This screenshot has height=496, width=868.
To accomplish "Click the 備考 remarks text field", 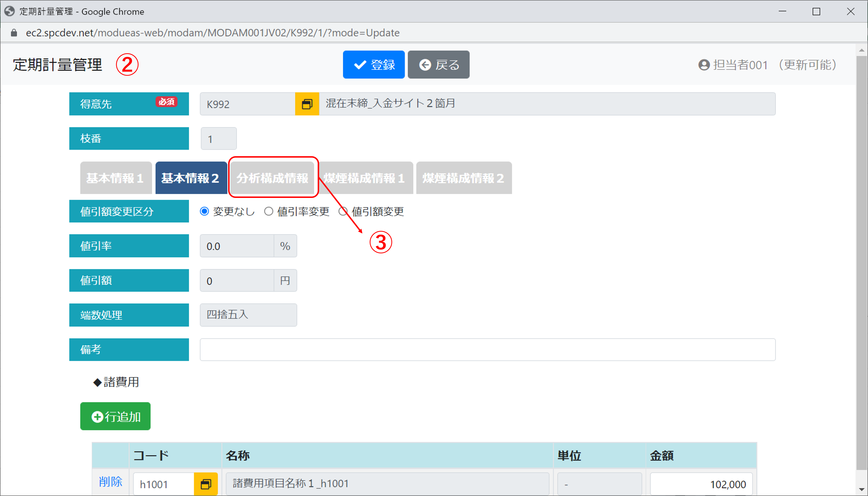I will tap(488, 350).
